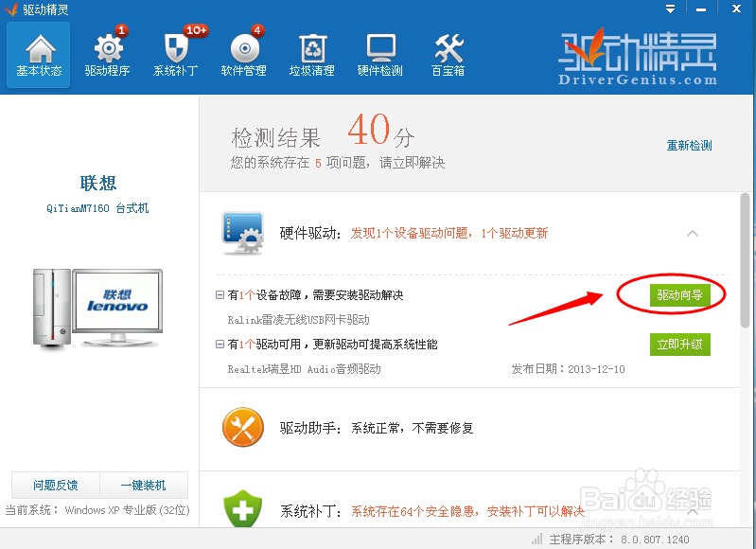The width and height of the screenshot is (756, 549).
Task: Open the 百宝箱 tools tab
Action: pos(448,55)
